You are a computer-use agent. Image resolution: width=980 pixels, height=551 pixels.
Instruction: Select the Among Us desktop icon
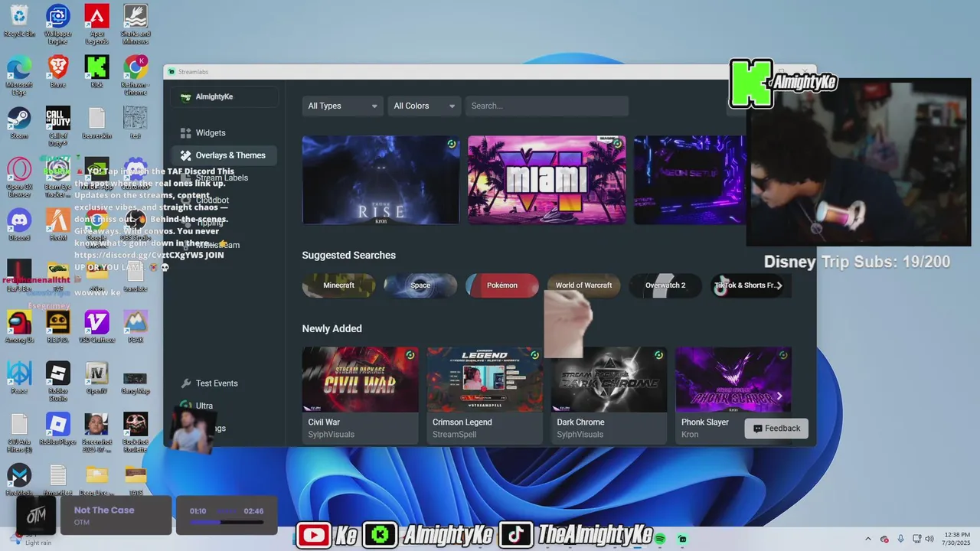point(19,327)
